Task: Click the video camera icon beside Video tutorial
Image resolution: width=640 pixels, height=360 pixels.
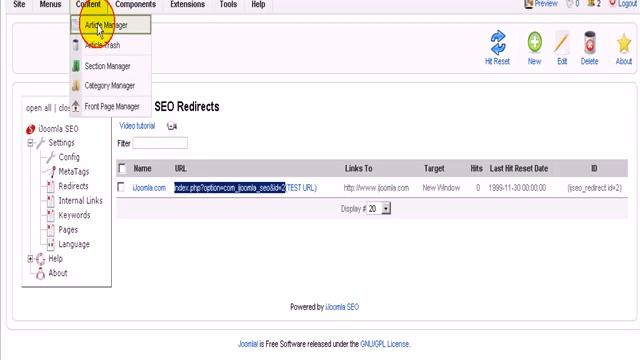Action: (x=172, y=126)
